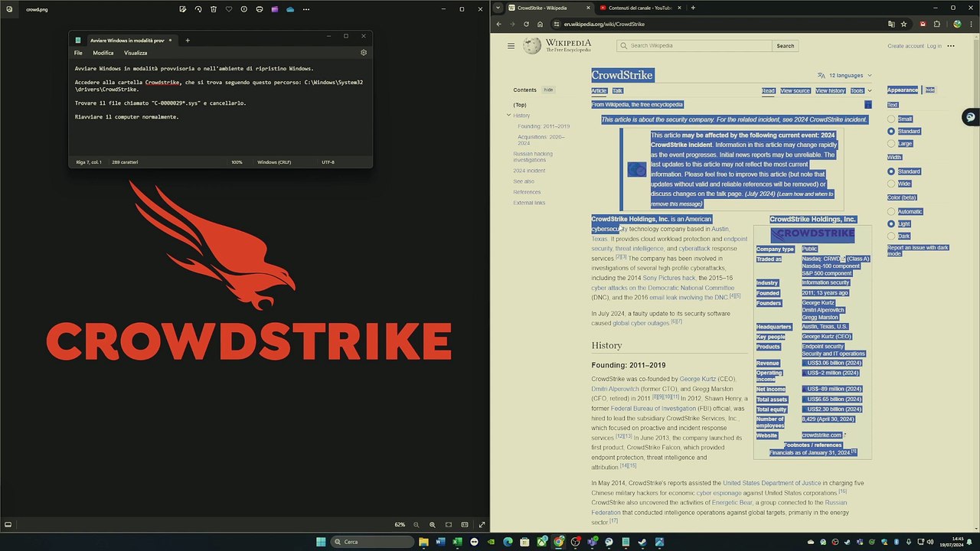Go back in Chrome

tap(498, 24)
